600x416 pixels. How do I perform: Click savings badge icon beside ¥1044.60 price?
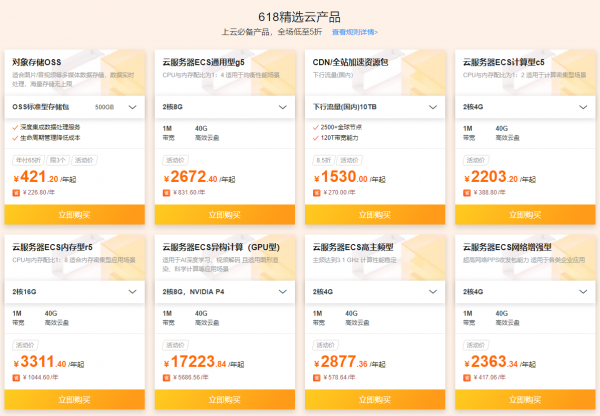pyautogui.click(x=14, y=378)
